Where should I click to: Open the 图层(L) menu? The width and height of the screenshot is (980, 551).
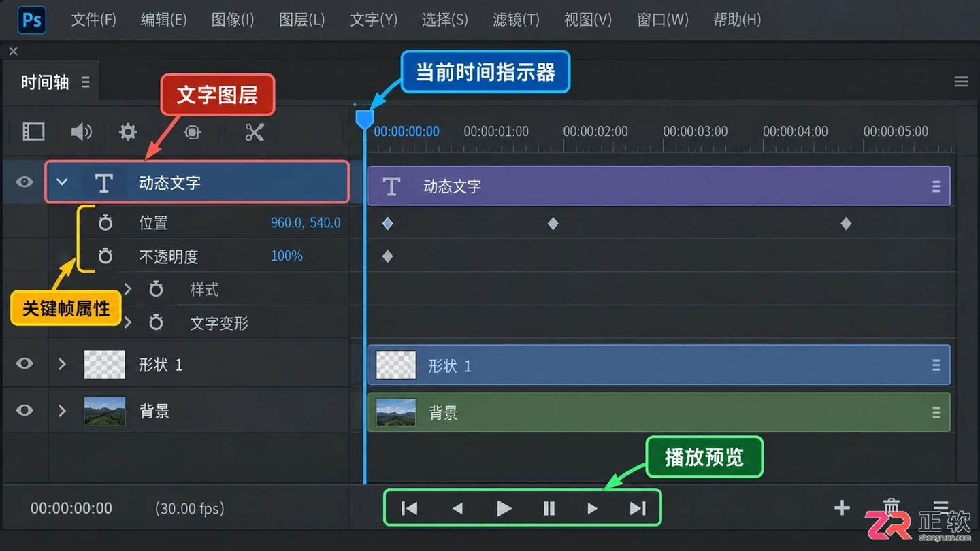click(x=301, y=20)
